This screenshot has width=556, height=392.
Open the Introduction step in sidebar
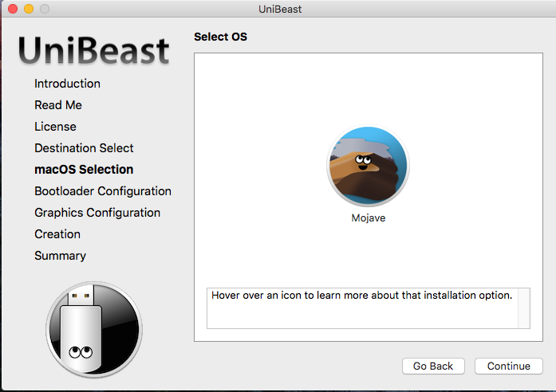(x=67, y=84)
